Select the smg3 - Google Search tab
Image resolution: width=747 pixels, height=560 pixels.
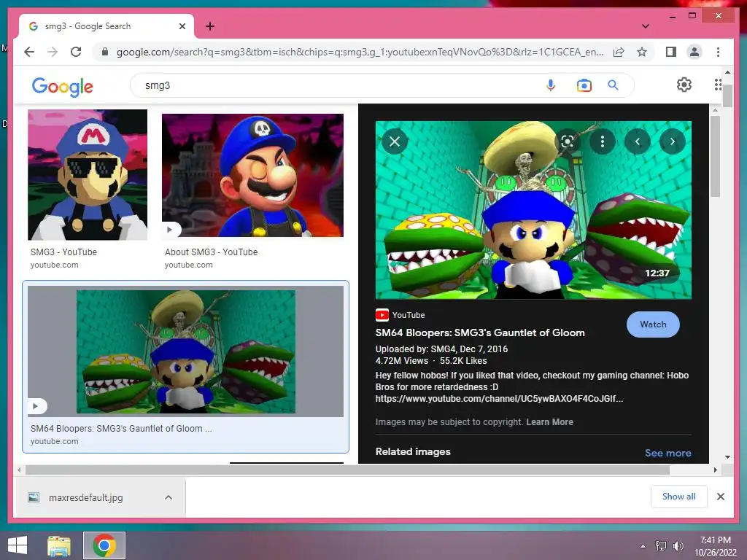[x=107, y=26]
